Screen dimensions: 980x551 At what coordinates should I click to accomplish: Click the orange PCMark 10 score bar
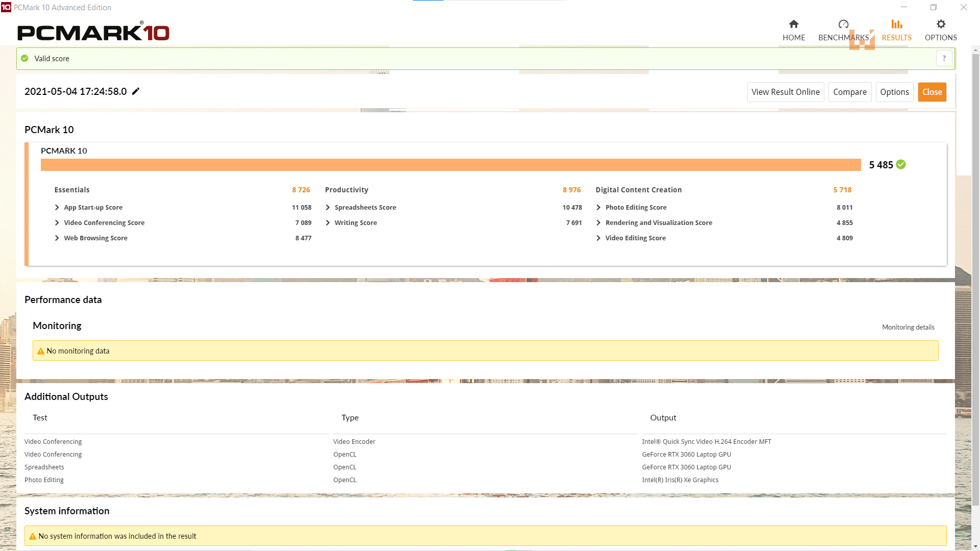click(x=450, y=165)
